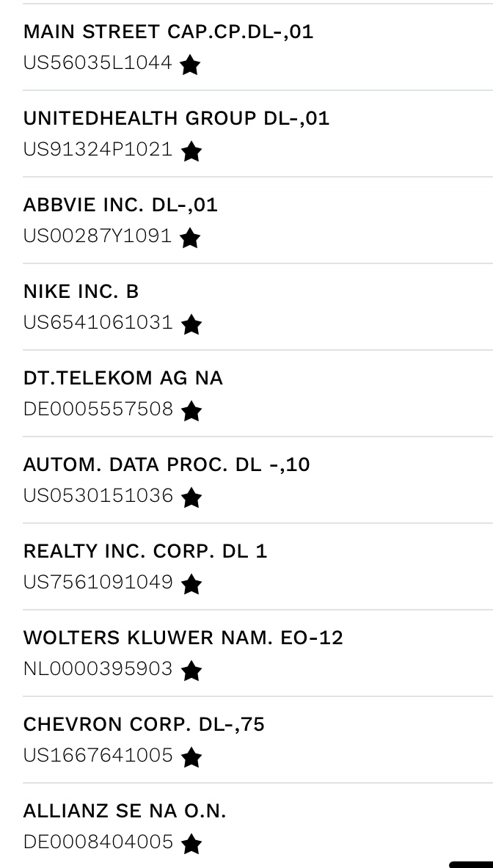493x868 pixels.
Task: Open UNITEDHEALTH GROUP DL-,01 details
Action: (x=176, y=119)
